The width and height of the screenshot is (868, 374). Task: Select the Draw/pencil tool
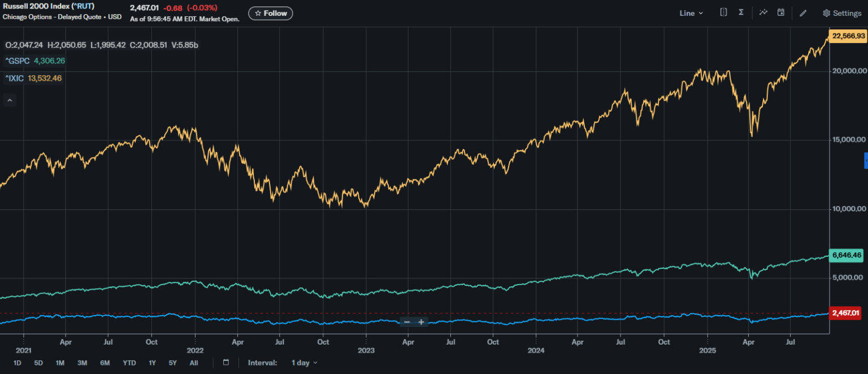[x=803, y=12]
